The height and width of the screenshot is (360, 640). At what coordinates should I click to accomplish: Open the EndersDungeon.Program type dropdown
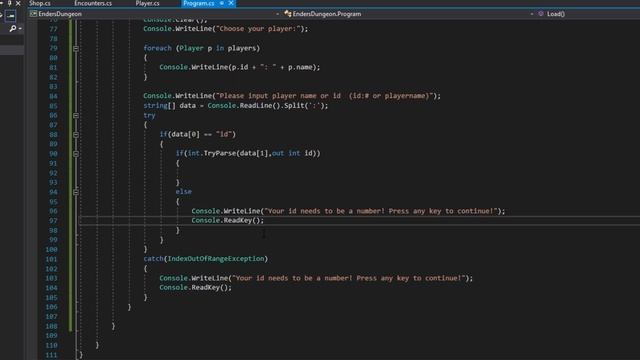pos(409,14)
